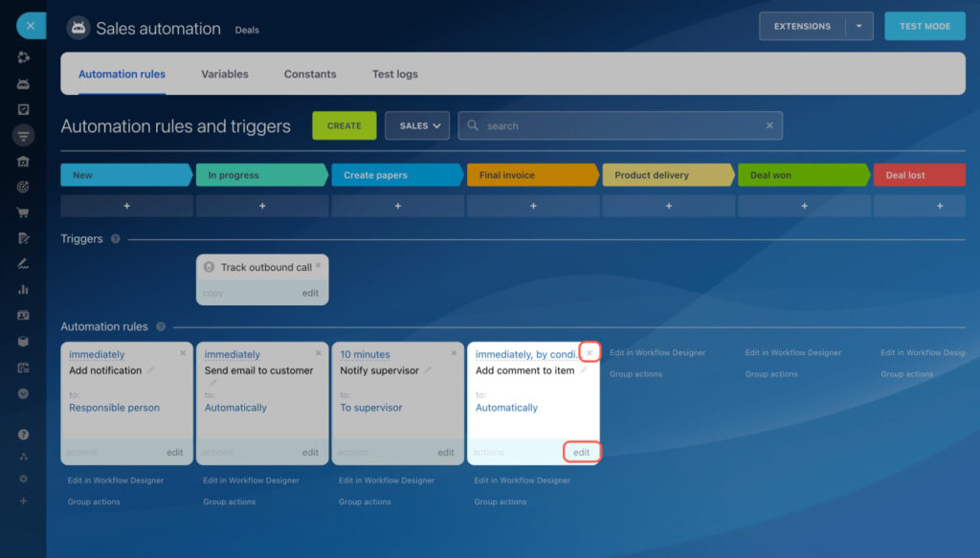This screenshot has height=558, width=980.
Task: Expand more sidebar items with chevron
Action: pyautogui.click(x=23, y=393)
